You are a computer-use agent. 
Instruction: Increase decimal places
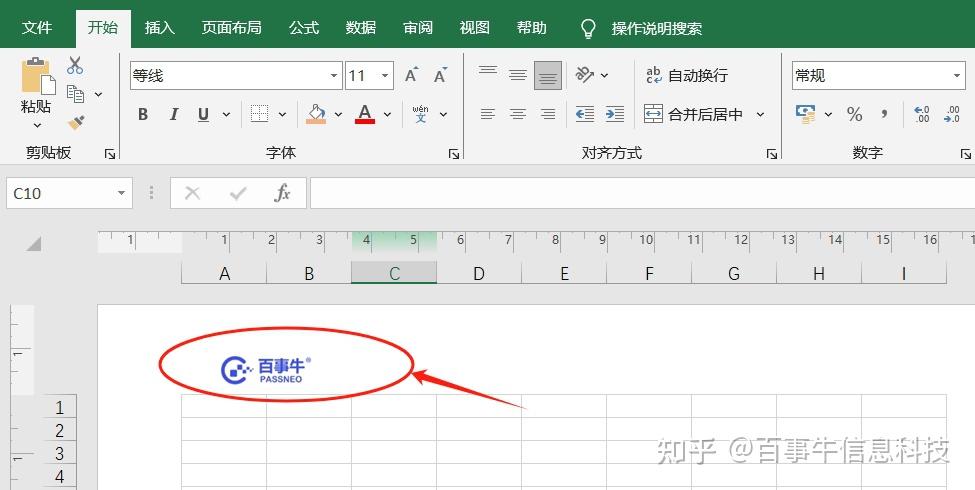[x=922, y=114]
